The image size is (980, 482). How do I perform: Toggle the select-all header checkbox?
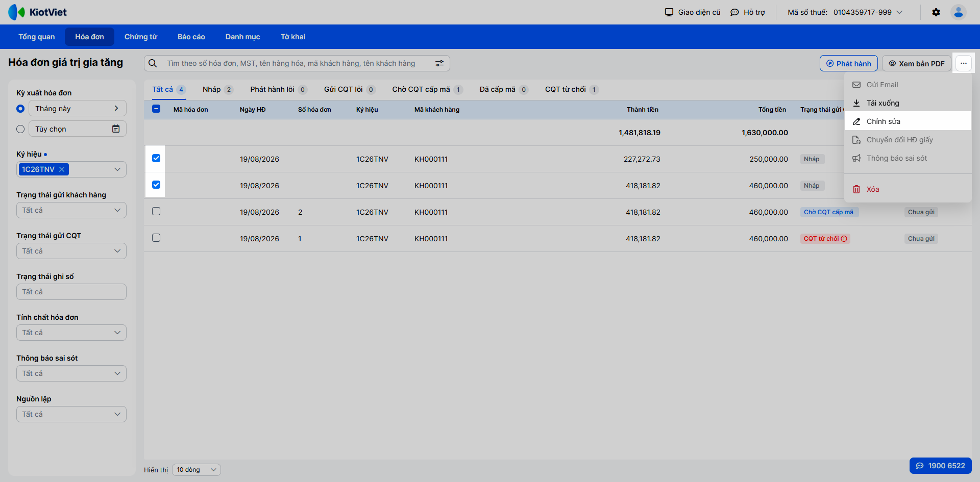click(156, 109)
